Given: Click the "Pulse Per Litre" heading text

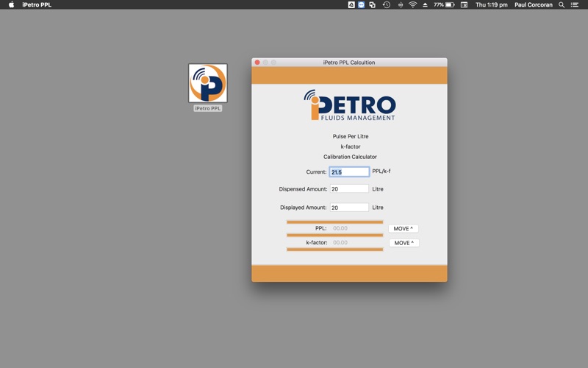Looking at the screenshot, I should coord(351,136).
